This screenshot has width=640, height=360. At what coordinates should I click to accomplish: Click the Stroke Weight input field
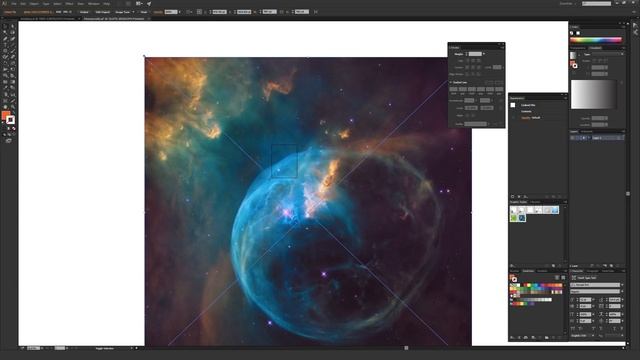(475, 54)
